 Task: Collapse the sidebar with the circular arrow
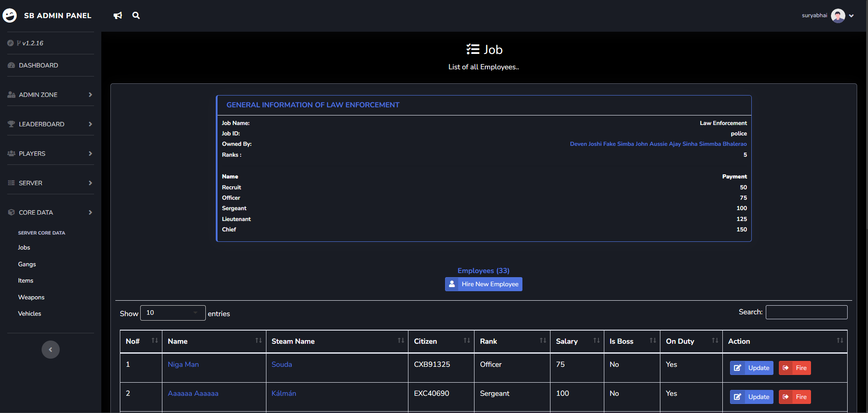tap(50, 349)
